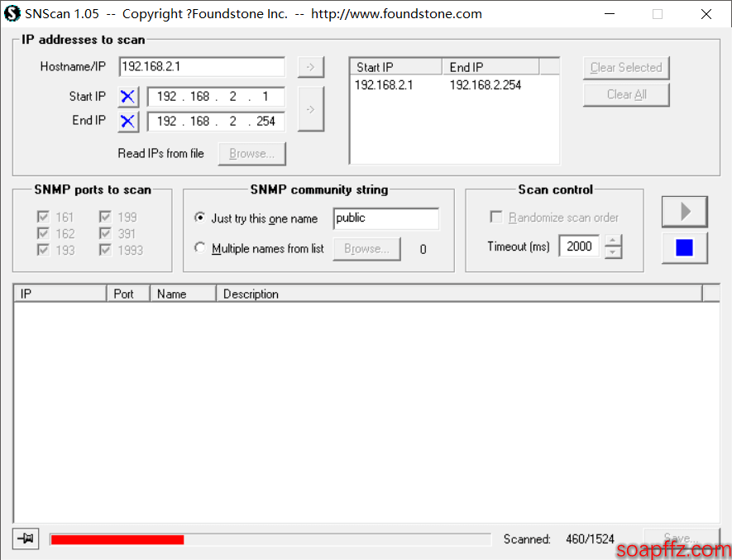Enable Randomize scan order checkbox

pyautogui.click(x=496, y=218)
